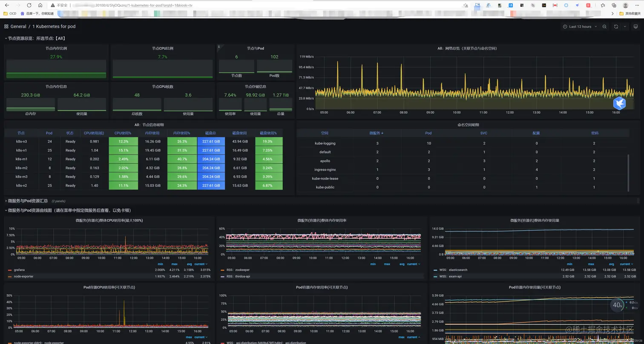644x344 pixels.
Task: Click the blue bird floating icon
Action: coord(619,103)
